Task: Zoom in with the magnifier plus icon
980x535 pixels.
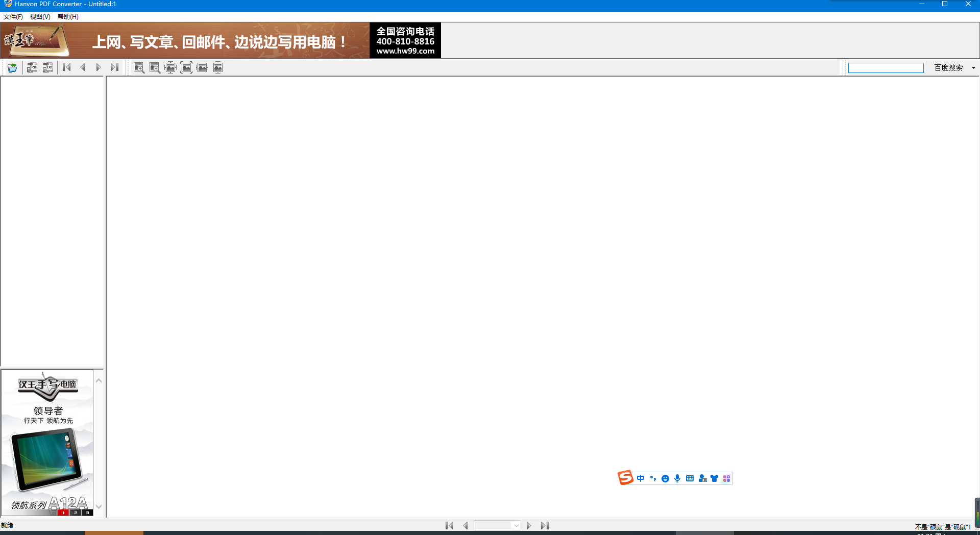Action: point(139,67)
